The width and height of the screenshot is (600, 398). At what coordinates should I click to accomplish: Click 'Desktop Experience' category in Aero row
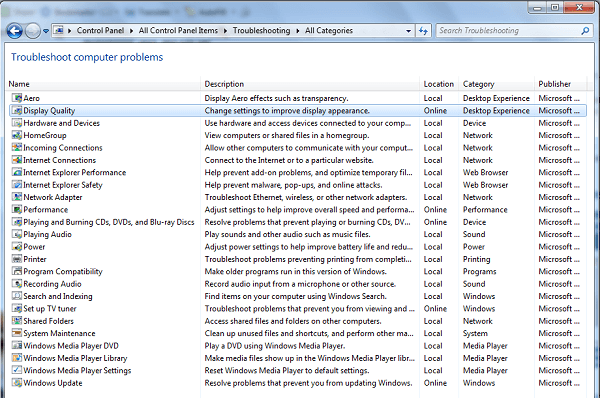[x=496, y=98]
